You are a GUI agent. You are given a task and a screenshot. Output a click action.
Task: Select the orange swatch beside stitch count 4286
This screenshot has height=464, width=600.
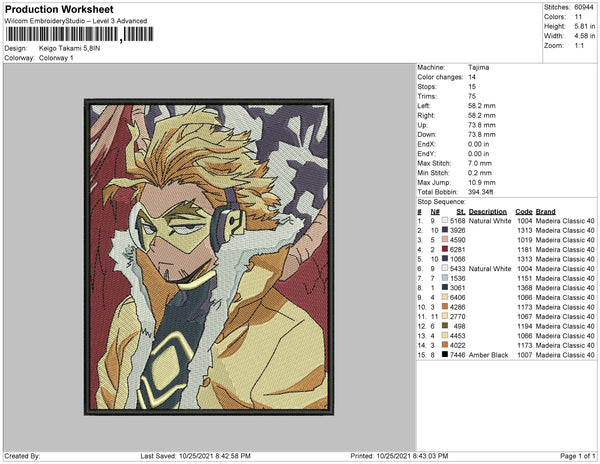point(445,307)
